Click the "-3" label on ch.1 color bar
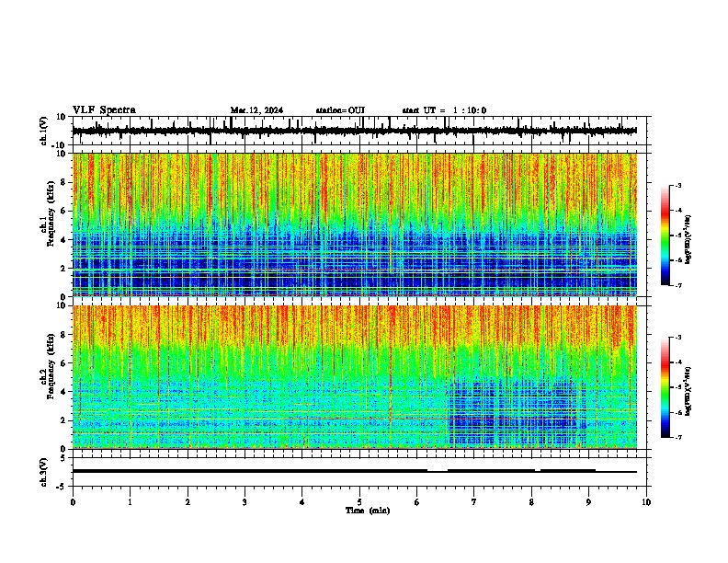This screenshot has height=563, width=728. pos(678,185)
